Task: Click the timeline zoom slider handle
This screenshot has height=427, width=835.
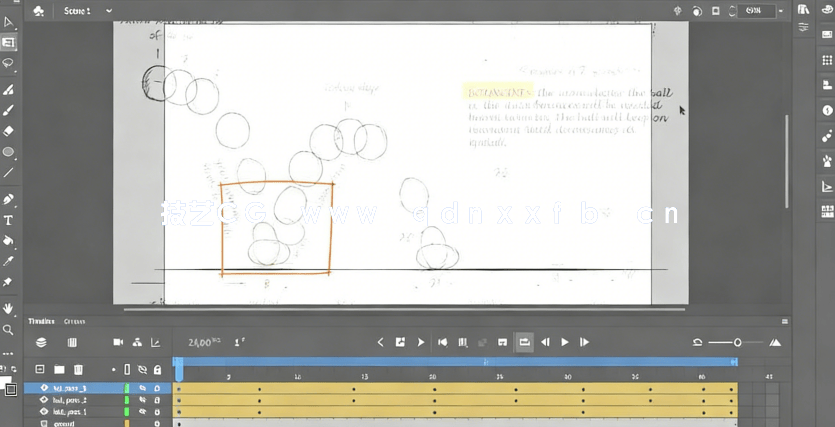Action: tap(738, 342)
